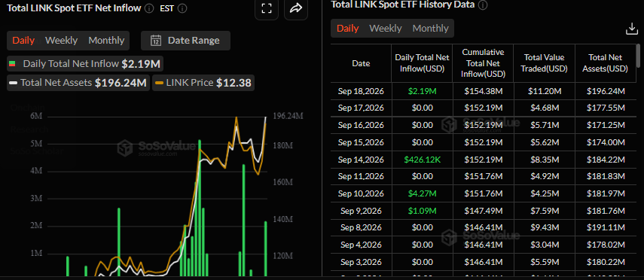Image resolution: width=644 pixels, height=280 pixels.
Task: Open fullscreen view of the chart
Action: coord(267,8)
